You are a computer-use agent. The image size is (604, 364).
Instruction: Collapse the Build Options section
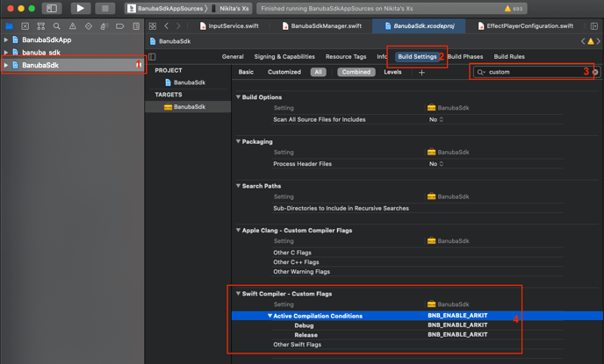[x=238, y=96]
